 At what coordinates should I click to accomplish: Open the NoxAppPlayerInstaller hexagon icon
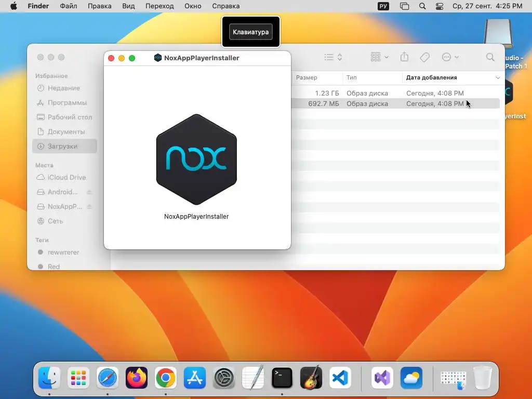tap(196, 159)
